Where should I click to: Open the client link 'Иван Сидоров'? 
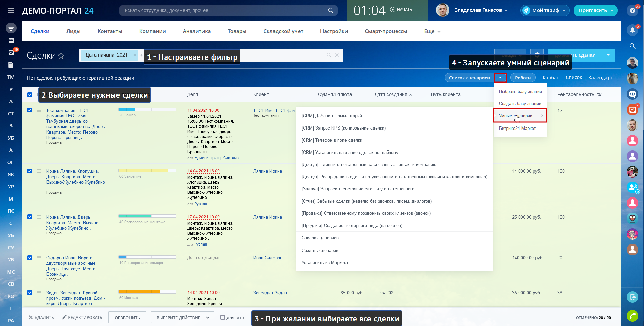(x=267, y=258)
